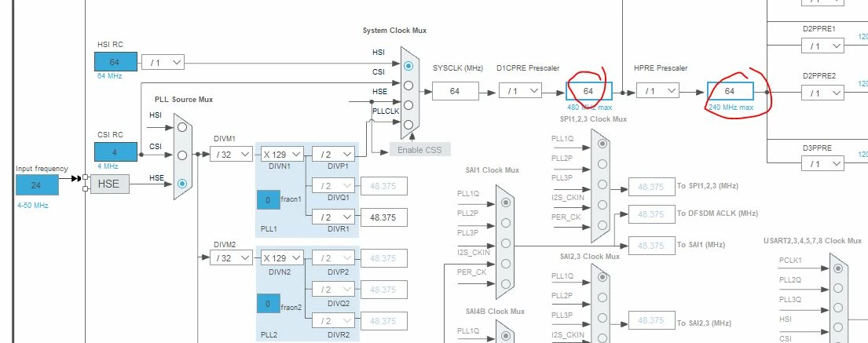Open the D2PPRE2 /1 dropdown
Image resolution: width=868 pixels, height=343 pixels.
822,93
